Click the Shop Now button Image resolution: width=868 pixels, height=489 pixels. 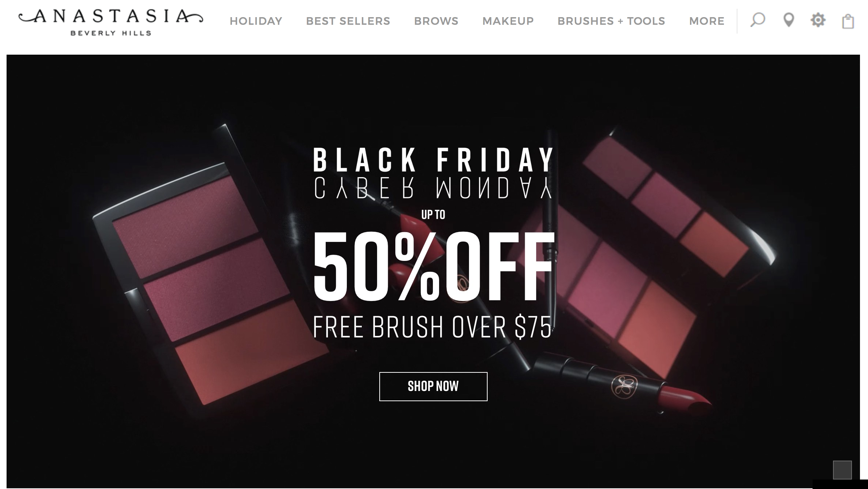[x=433, y=386]
